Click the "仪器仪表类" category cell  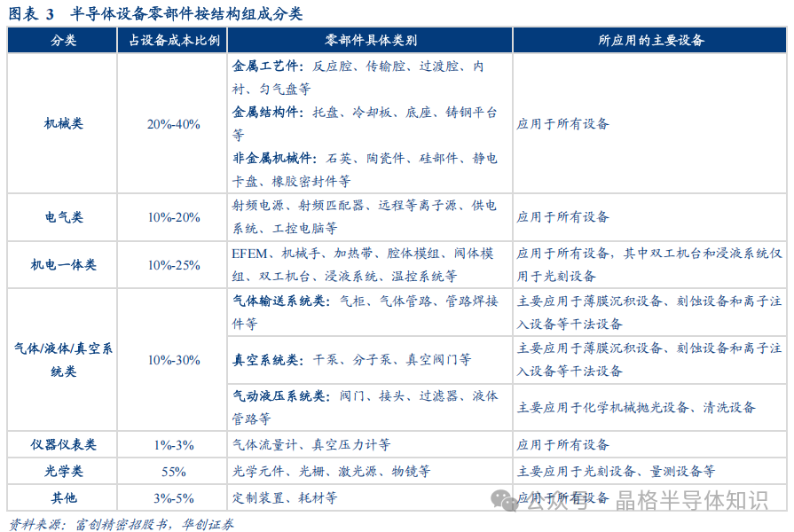[x=63, y=444]
